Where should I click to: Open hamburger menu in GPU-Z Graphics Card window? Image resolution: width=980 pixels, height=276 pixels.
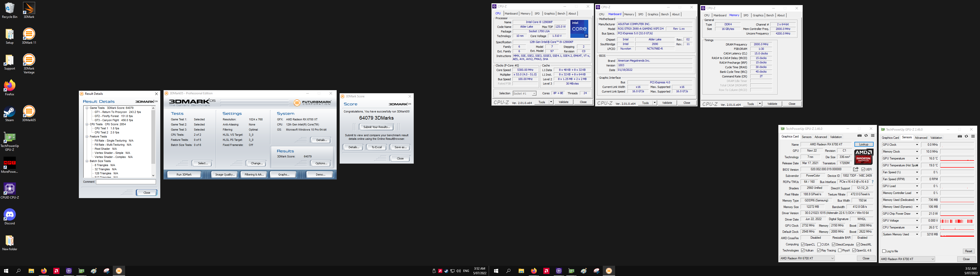(x=872, y=136)
